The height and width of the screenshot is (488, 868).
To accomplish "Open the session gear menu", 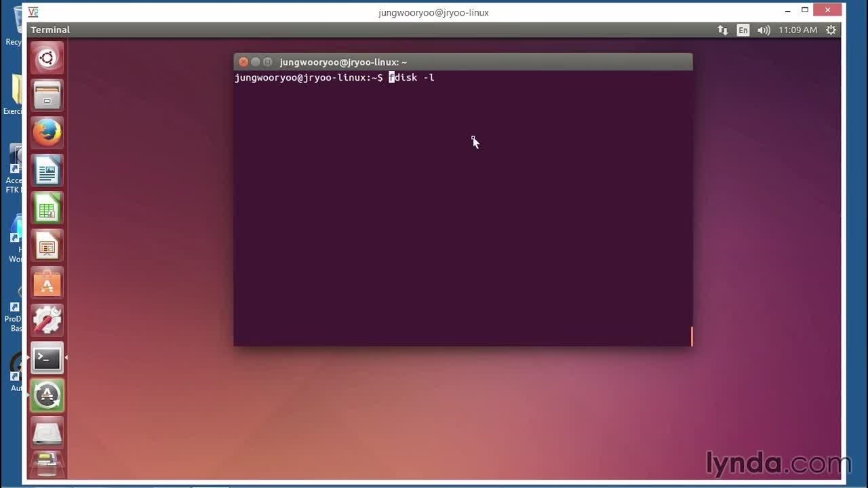I will click(x=831, y=30).
